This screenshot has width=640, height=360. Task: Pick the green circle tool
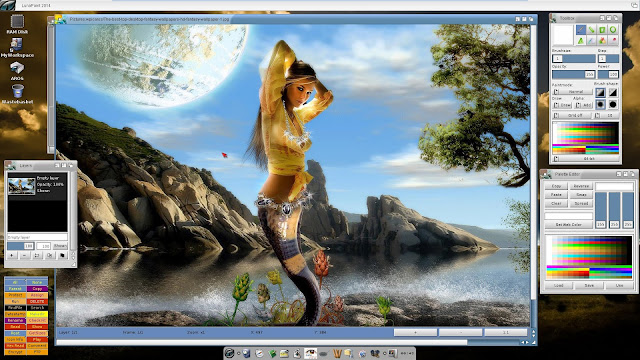[613, 30]
